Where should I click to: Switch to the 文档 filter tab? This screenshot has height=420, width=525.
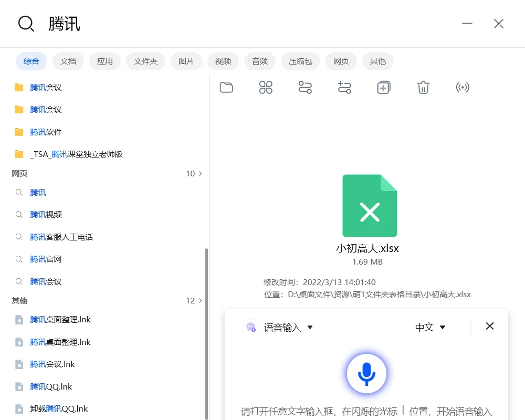click(x=68, y=61)
